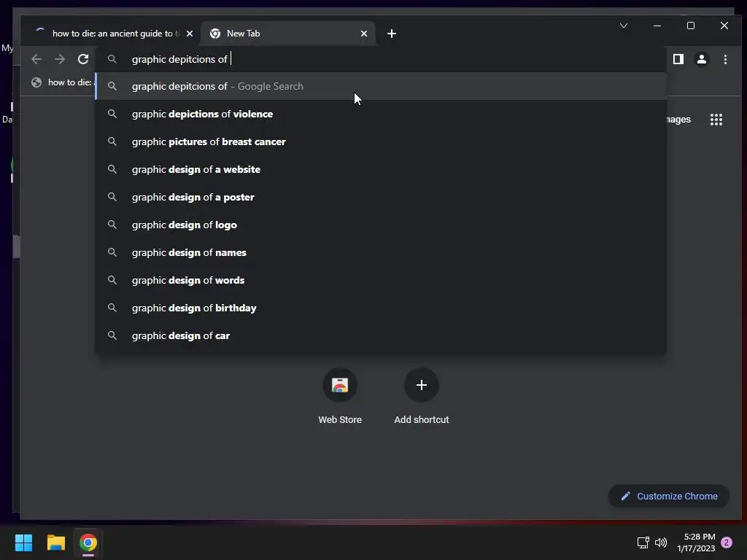This screenshot has width=747, height=560.
Task: Pick 'graphic pictures of breast cancer' suggestion
Action: coord(381,141)
